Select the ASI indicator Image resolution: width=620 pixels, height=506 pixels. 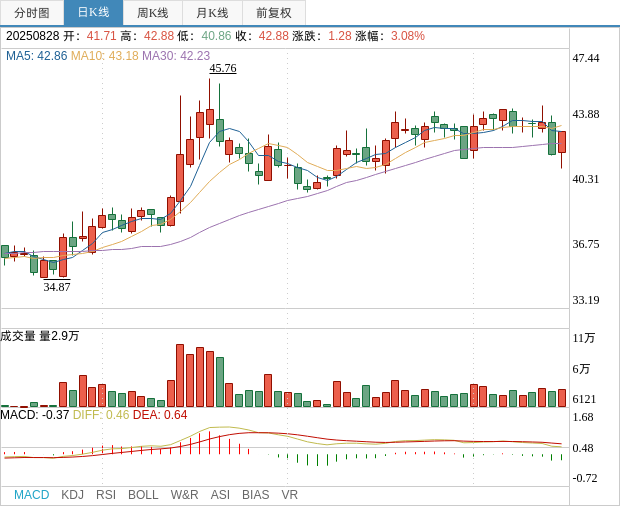220,495
